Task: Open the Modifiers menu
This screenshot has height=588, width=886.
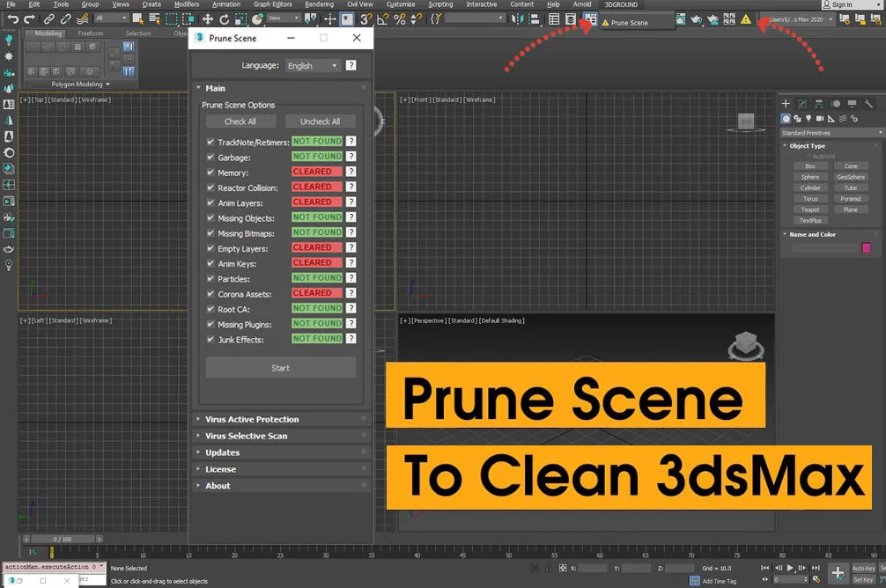Action: click(x=187, y=4)
